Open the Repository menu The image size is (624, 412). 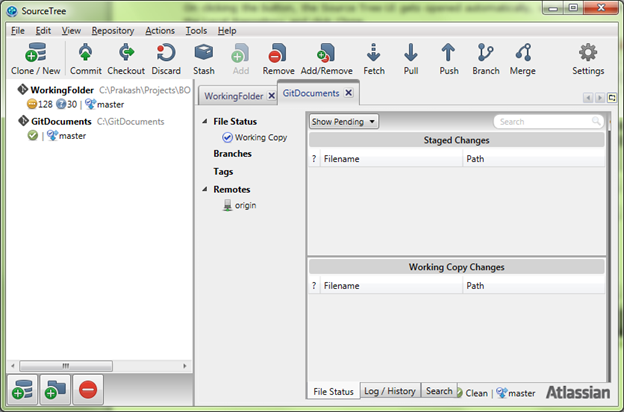113,31
